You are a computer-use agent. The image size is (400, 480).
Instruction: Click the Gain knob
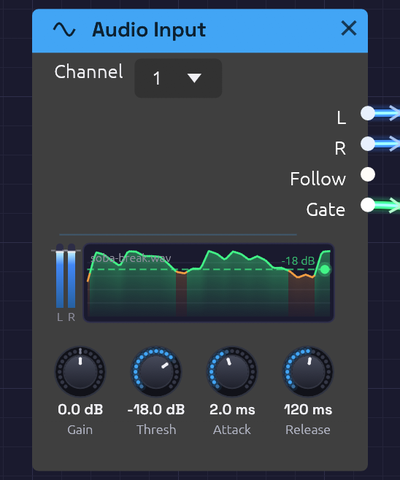click(80, 371)
